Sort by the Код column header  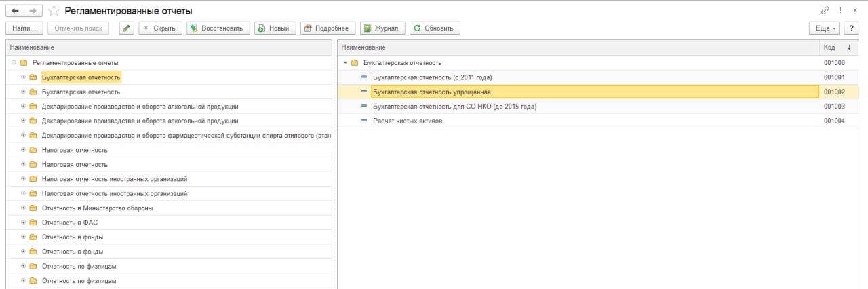click(x=829, y=47)
